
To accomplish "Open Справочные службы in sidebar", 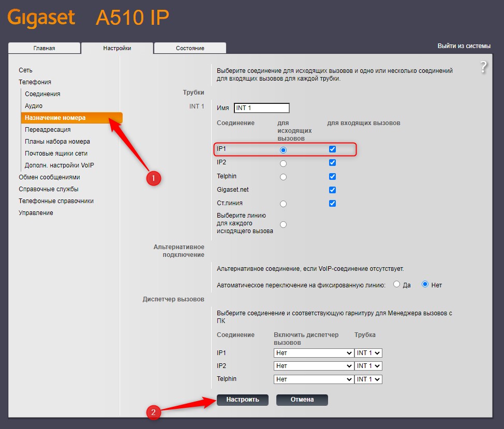I will [x=49, y=189].
